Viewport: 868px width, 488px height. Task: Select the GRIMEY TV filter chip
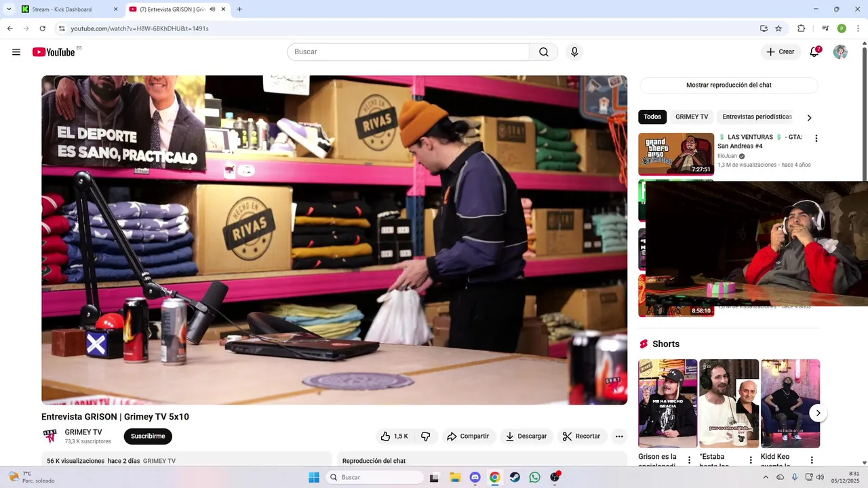pyautogui.click(x=692, y=117)
